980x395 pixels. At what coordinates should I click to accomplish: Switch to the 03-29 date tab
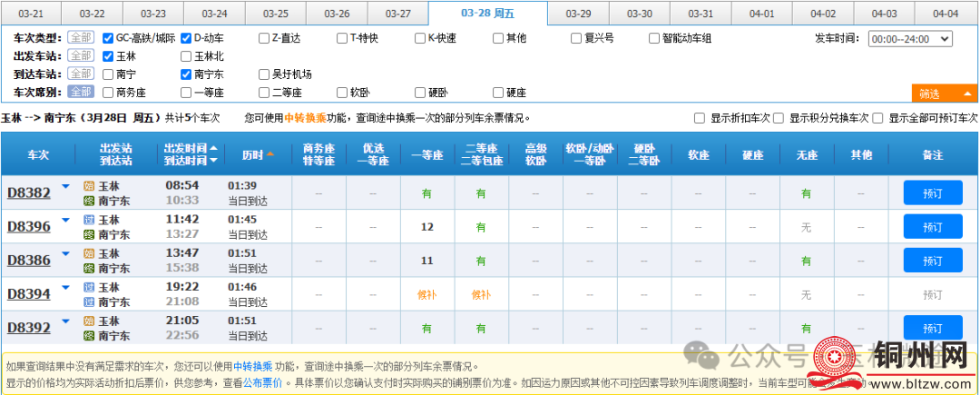coord(578,13)
